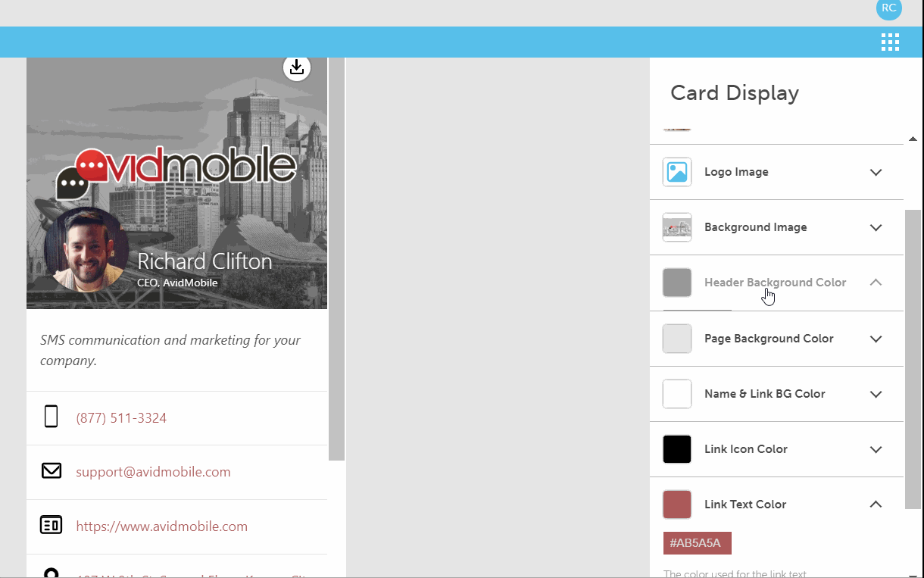Click the Link Text Color red swatch
924x578 pixels.
(x=677, y=505)
